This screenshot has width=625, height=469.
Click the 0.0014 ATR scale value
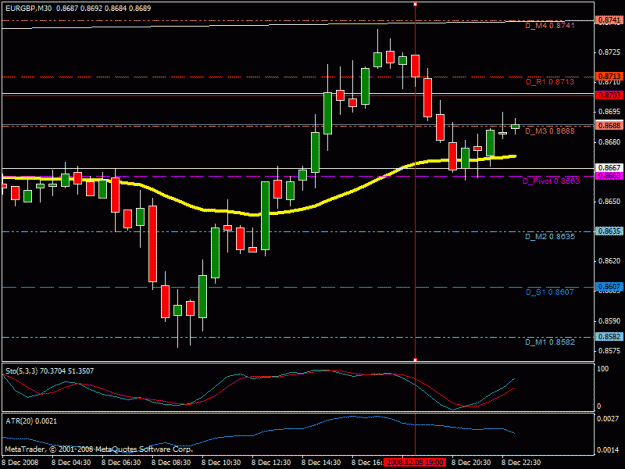pos(608,450)
